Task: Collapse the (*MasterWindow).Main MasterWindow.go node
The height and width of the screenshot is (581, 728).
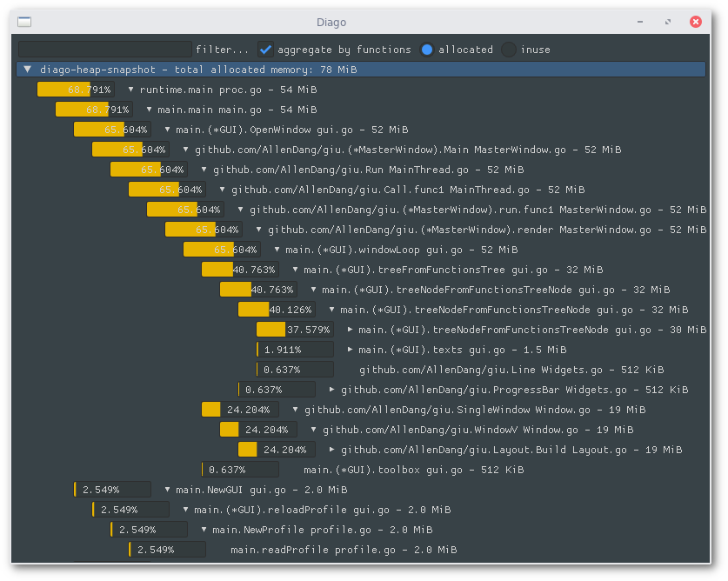Action: (186, 149)
